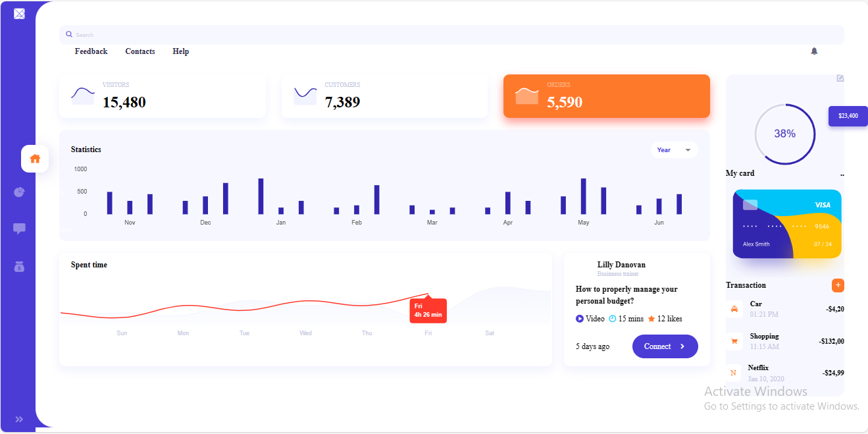Screen dimensions: 868x434
Task: Go to the Contacts menu item
Action: [x=140, y=51]
